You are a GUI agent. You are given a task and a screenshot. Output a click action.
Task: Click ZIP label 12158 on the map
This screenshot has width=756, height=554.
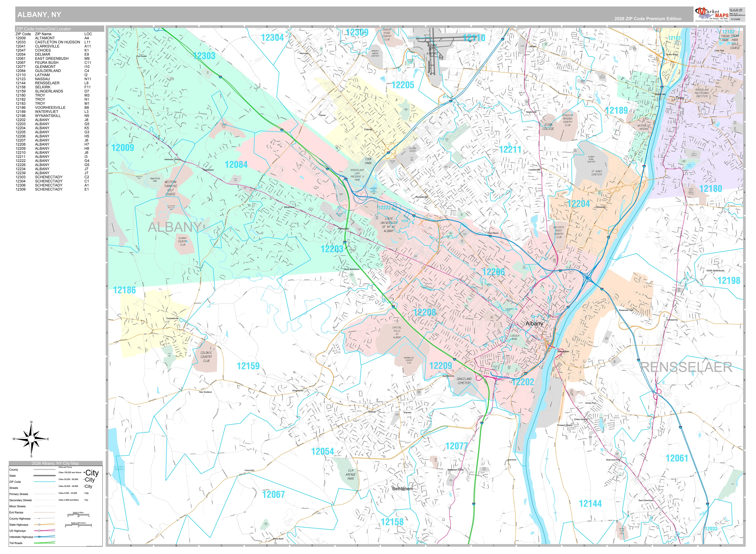(392, 522)
